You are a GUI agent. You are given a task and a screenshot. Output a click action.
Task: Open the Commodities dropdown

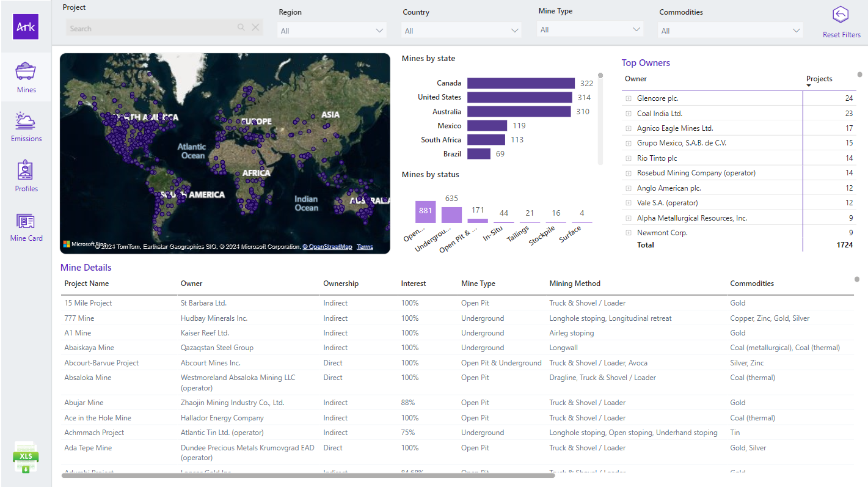pos(730,31)
